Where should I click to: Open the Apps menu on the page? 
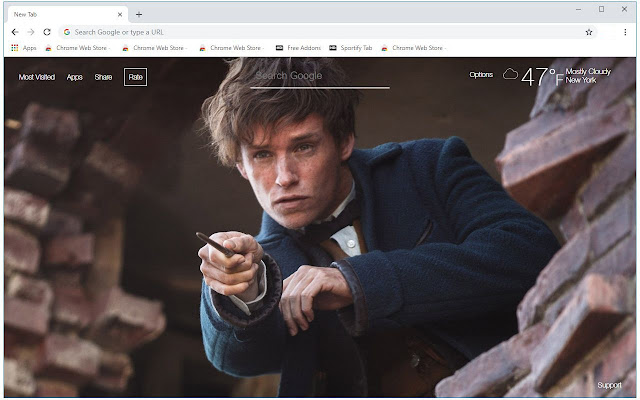click(x=75, y=77)
